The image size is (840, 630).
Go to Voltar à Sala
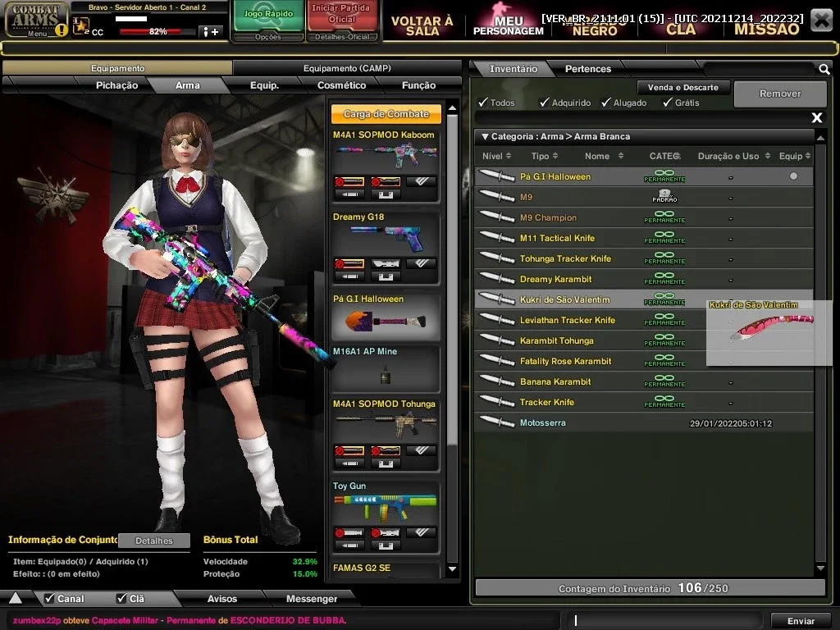pos(422,25)
